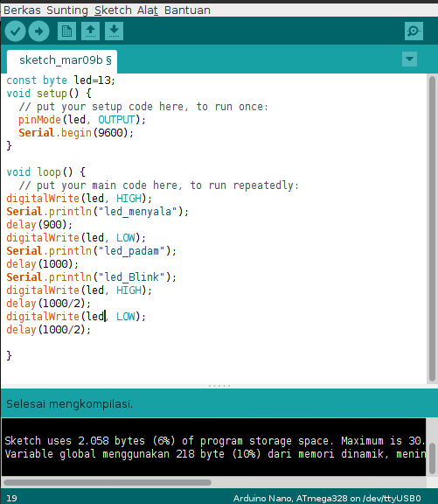The width and height of the screenshot is (438, 504).
Task: Click 'pinMode(led, OUTPUT);' line
Action: (82, 120)
